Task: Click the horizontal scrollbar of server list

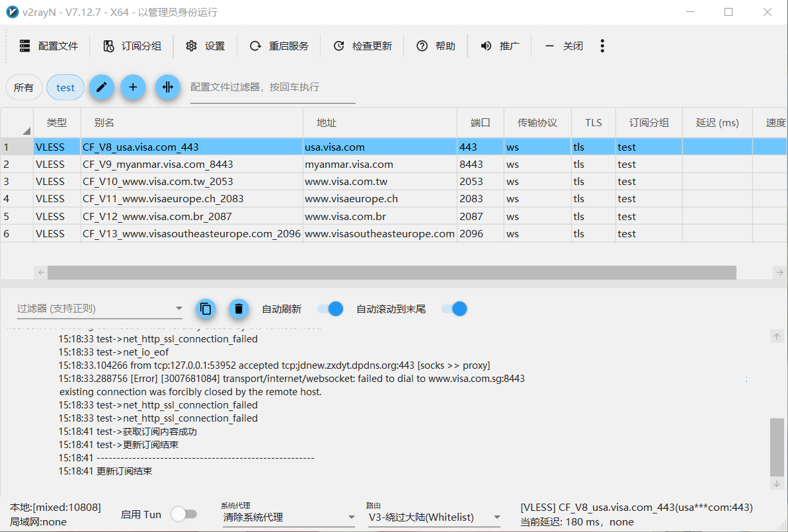Action: pyautogui.click(x=391, y=272)
